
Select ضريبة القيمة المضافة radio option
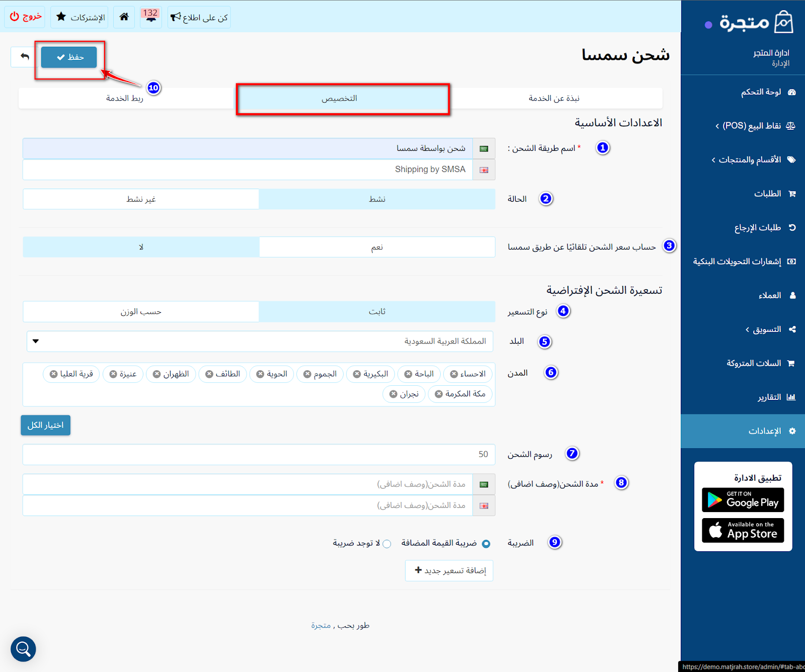[x=486, y=544]
